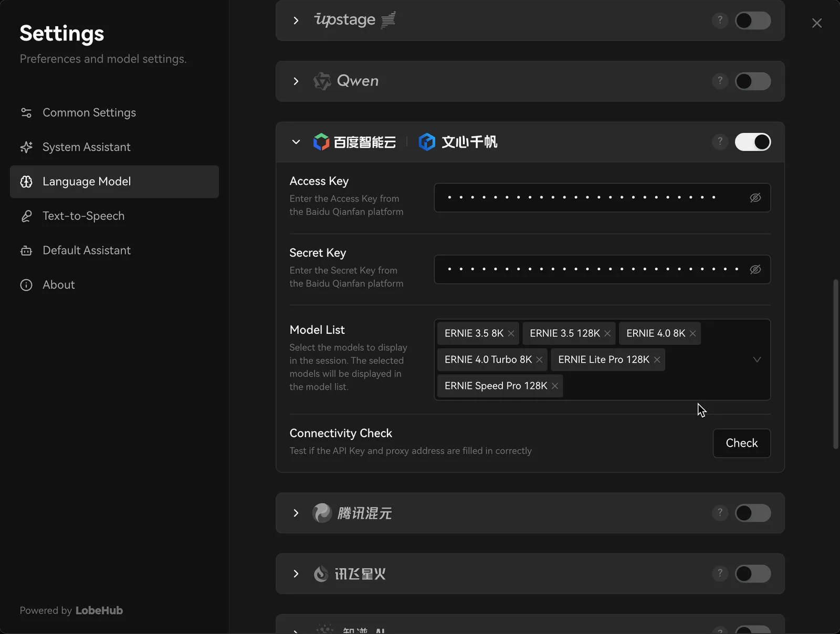Open help for Baidu Wenxin provider
Screen dimensions: 840x634
click(720, 142)
